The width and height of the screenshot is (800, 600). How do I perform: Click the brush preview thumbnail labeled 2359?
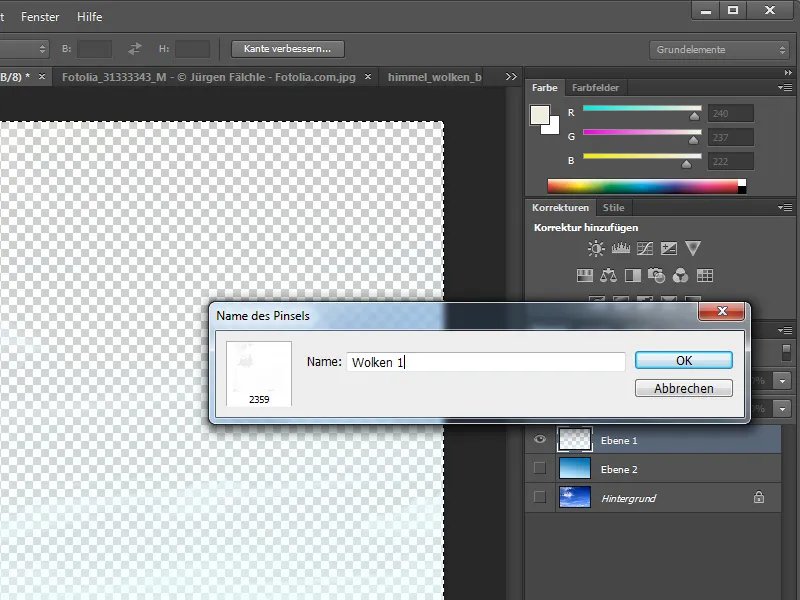coord(259,373)
